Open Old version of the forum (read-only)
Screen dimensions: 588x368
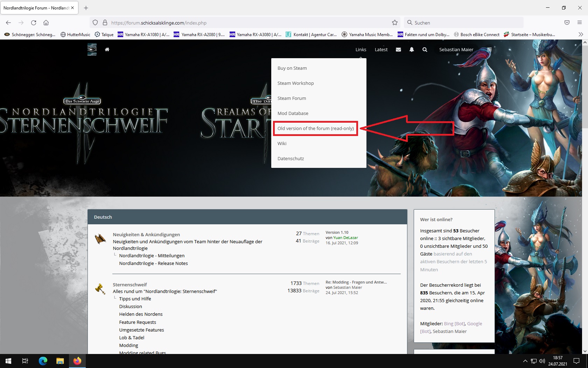(316, 128)
